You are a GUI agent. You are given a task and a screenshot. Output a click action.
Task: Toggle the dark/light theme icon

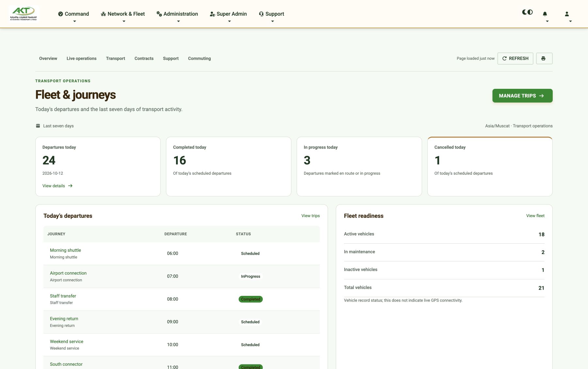tap(527, 12)
